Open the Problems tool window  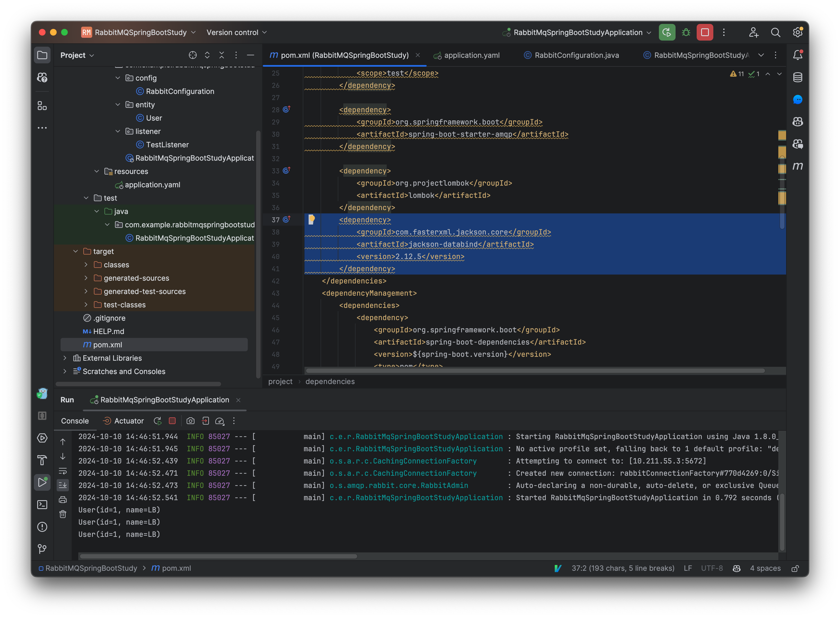point(42,527)
